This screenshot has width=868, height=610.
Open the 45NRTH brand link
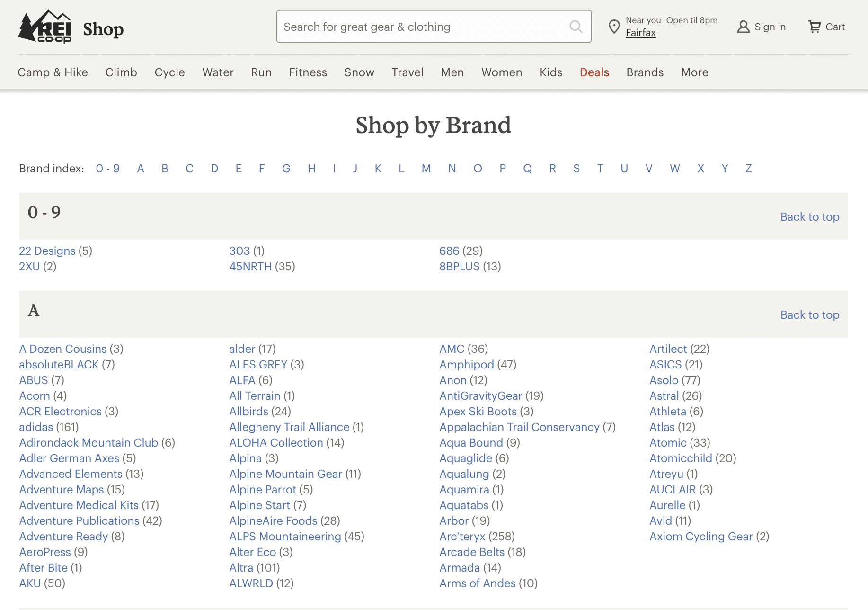[250, 266]
